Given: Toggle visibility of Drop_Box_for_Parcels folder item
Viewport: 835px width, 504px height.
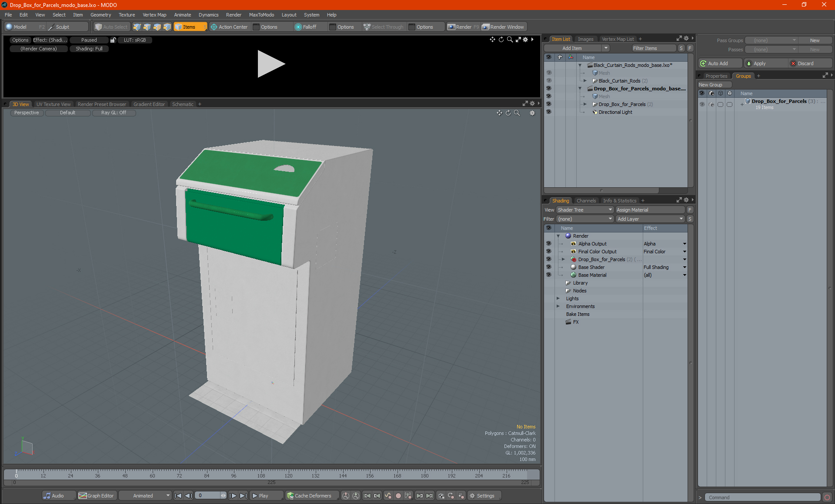Looking at the screenshot, I should [548, 104].
